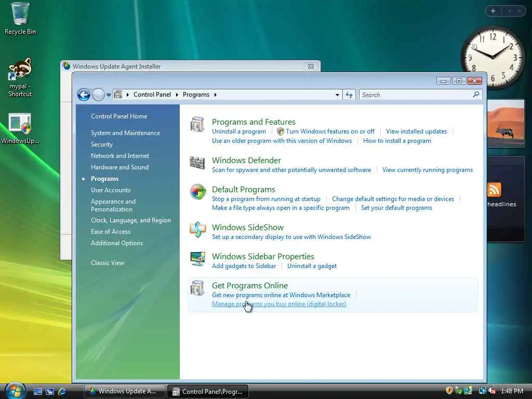
Task: Expand the root arrow before Control Panel
Action: point(128,95)
